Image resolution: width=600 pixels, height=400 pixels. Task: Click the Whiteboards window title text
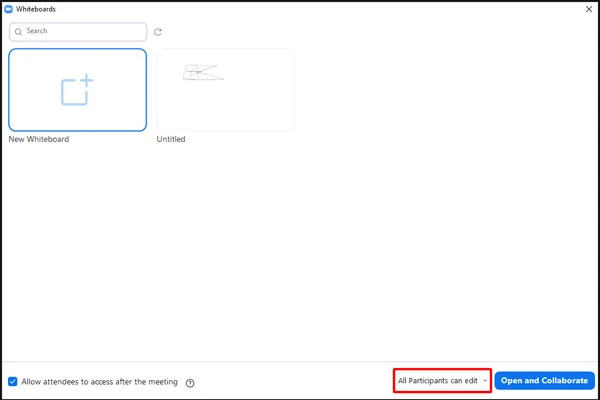[x=36, y=9]
